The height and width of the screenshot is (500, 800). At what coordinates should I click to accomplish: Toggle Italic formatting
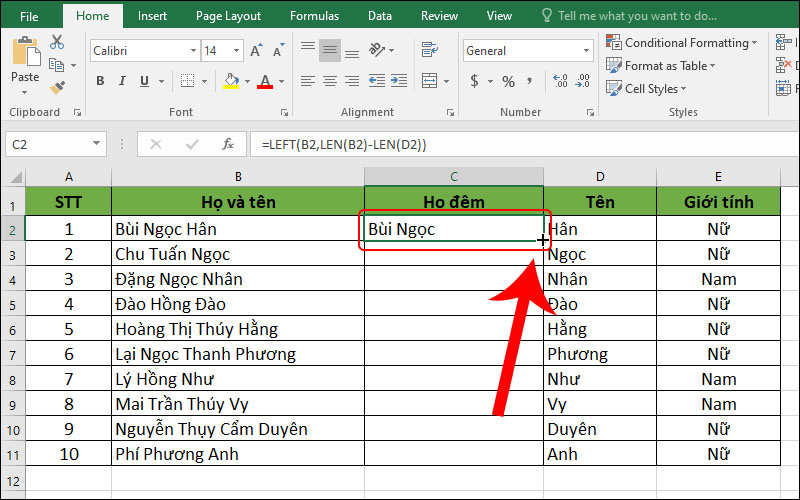coord(122,81)
